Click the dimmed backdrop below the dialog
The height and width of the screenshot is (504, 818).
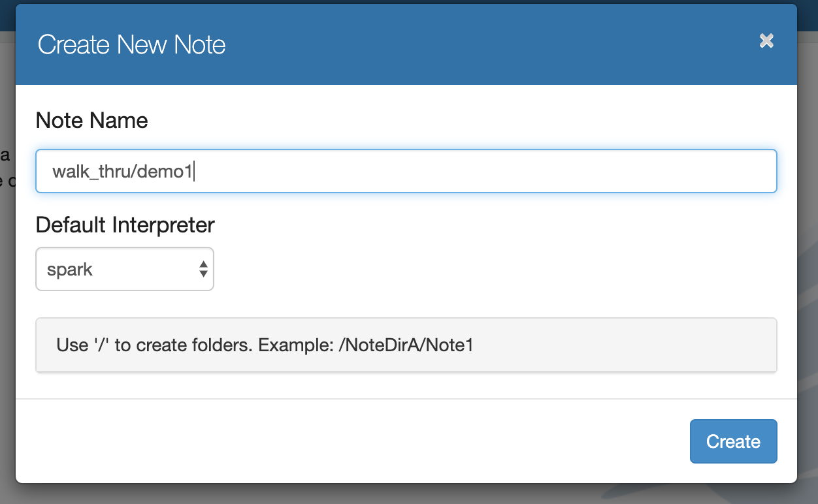(x=392, y=495)
